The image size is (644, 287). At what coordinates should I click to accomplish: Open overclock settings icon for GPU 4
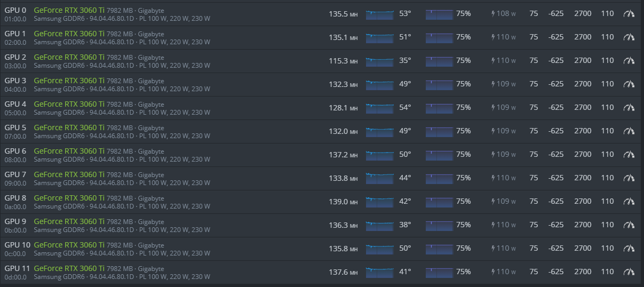coord(630,107)
